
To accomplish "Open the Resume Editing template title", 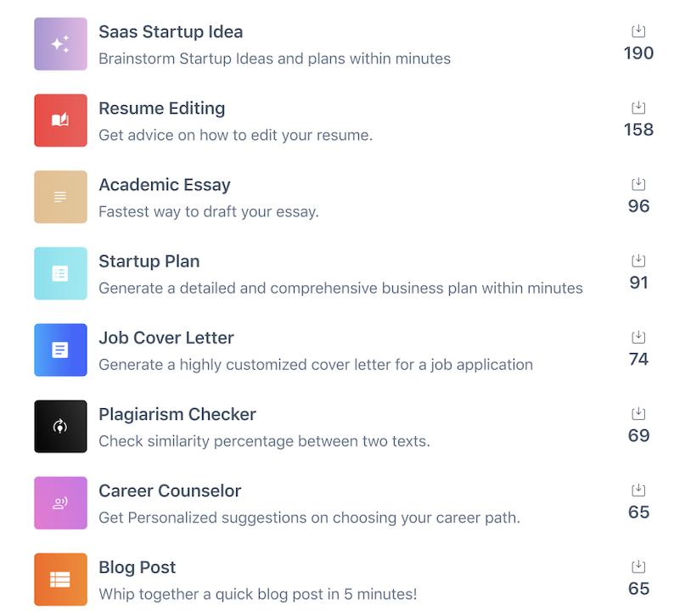I will coord(161,109).
